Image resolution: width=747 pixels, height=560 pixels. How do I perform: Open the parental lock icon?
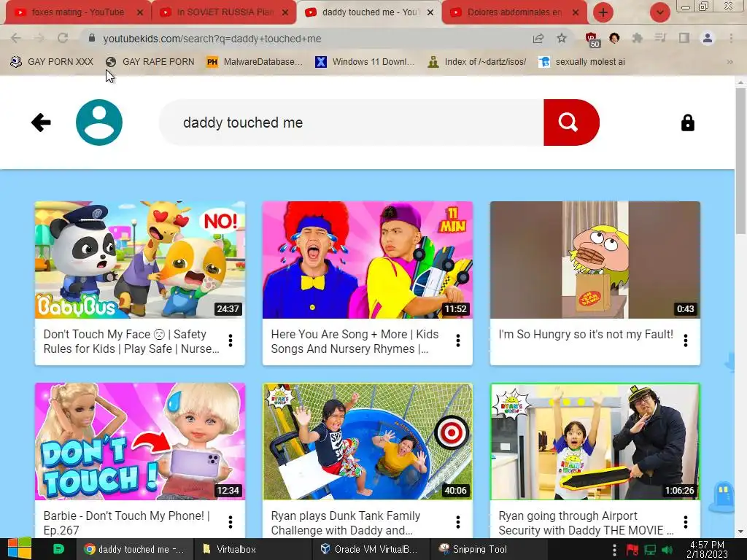[x=687, y=122]
